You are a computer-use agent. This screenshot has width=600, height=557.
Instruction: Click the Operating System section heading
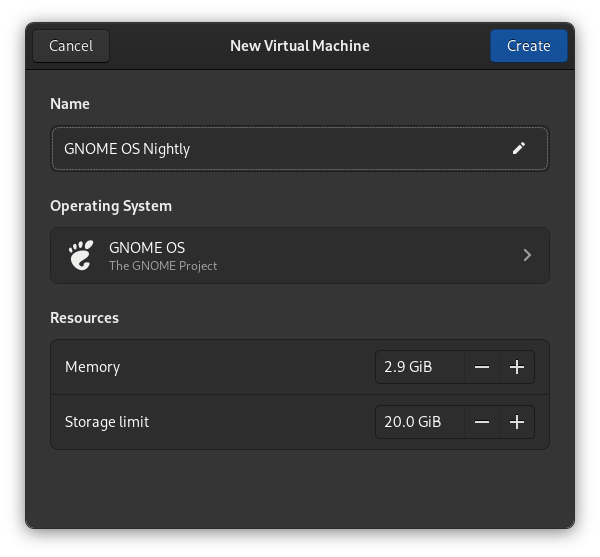click(x=111, y=206)
